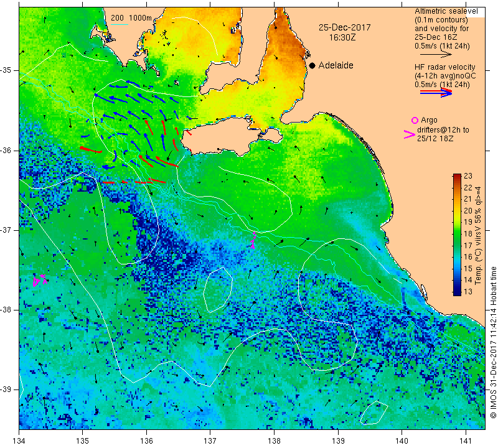Click the '25/12 18Z' drifter time text
This screenshot has height=448, width=498.
[x=435, y=138]
